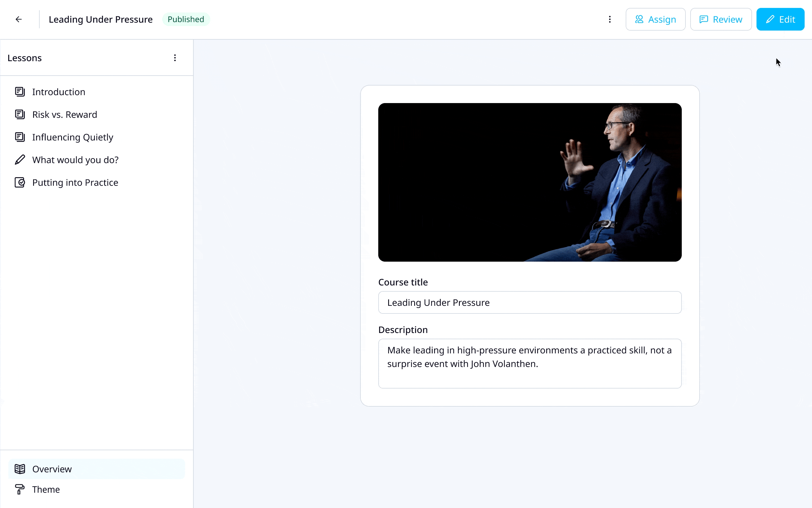Click the Lessons panel heading
The image size is (812, 508).
(x=25, y=58)
